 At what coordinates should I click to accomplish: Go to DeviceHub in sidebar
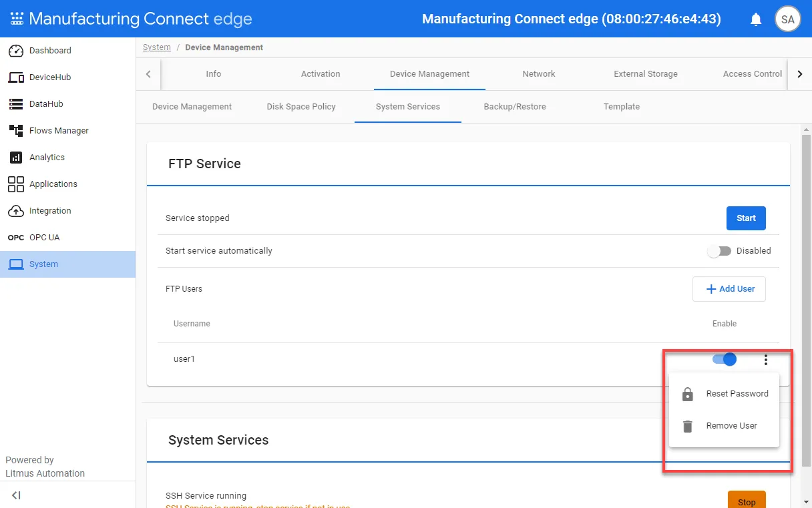coord(67,77)
